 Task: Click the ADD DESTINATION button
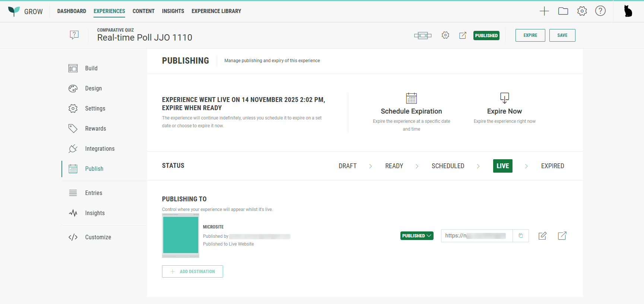[x=192, y=271]
